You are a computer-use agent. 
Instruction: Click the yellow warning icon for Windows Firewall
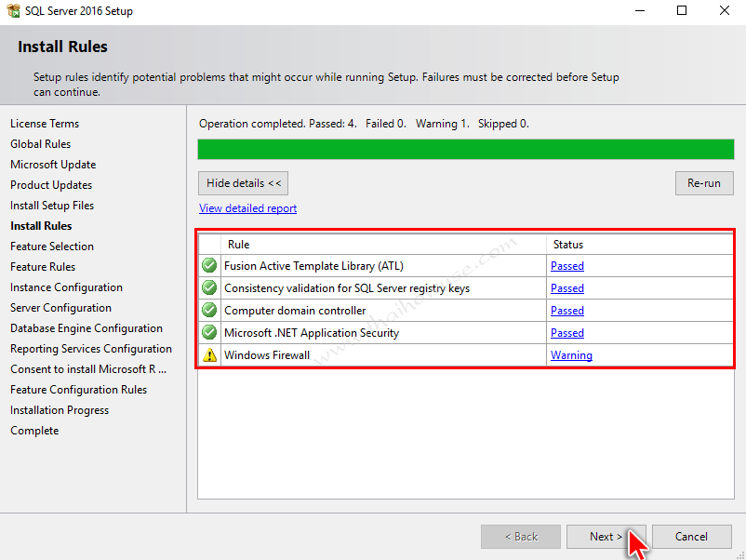209,355
